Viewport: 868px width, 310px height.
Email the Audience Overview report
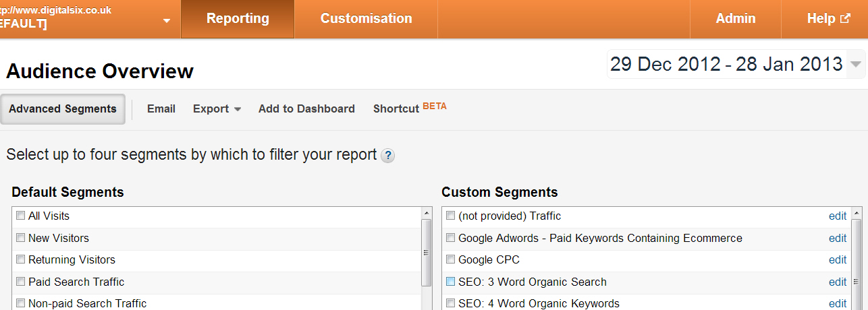pos(161,109)
